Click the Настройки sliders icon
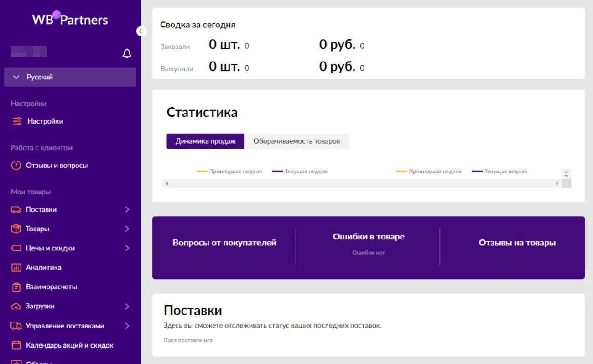 click(x=17, y=121)
